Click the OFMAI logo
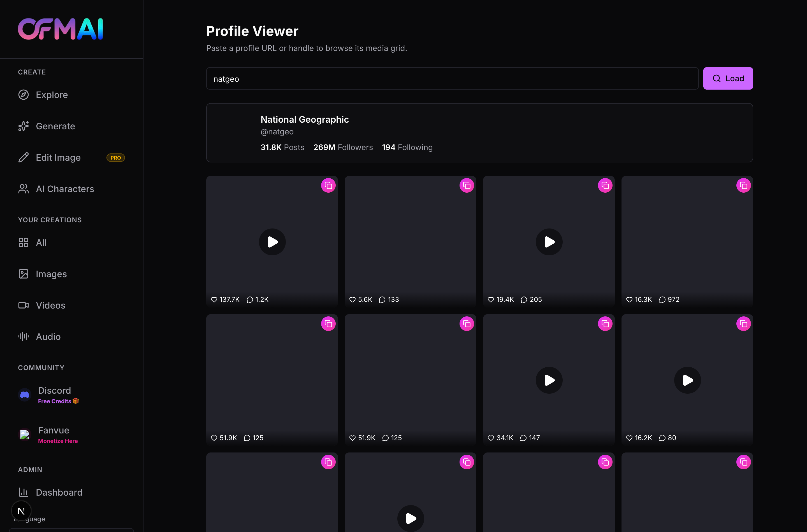 click(61, 29)
